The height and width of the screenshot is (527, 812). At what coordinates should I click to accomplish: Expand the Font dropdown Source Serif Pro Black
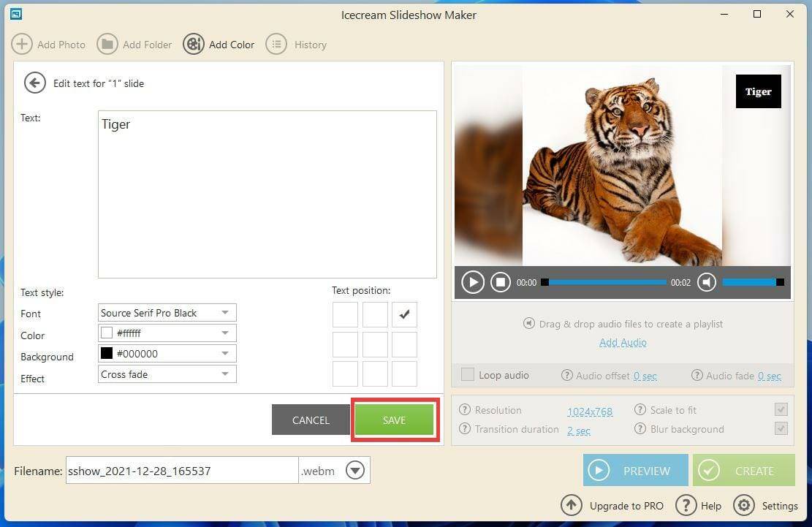(167, 313)
